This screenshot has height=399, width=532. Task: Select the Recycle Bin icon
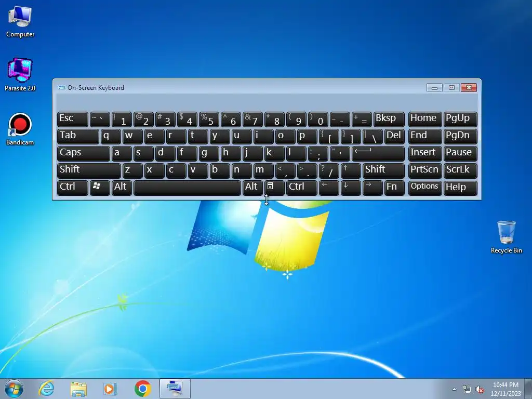(506, 237)
